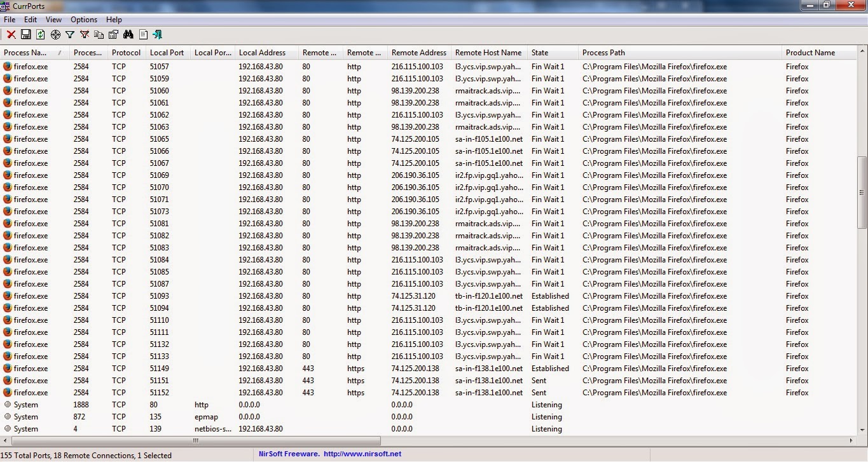
Task: Refresh the ports list via toolbar icon
Action: click(41, 34)
